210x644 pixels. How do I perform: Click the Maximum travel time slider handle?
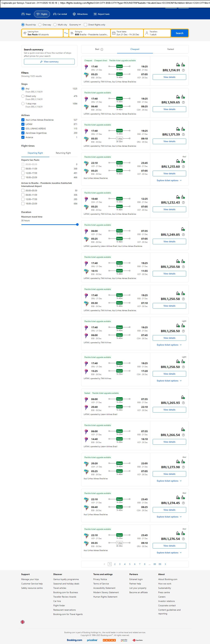[x=77, y=224]
